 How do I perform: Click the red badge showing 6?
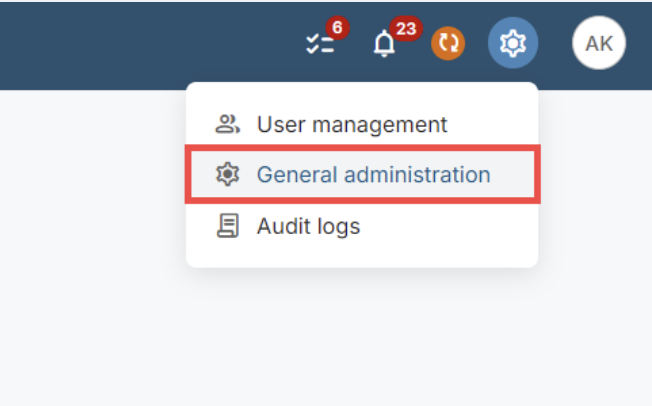pyautogui.click(x=337, y=28)
